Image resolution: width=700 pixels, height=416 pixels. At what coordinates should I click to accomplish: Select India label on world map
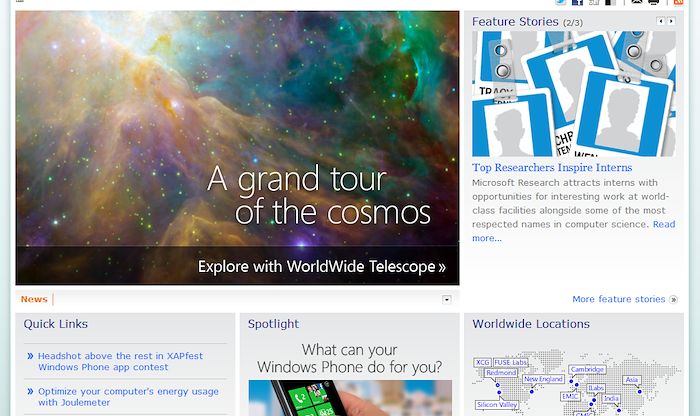tap(611, 399)
